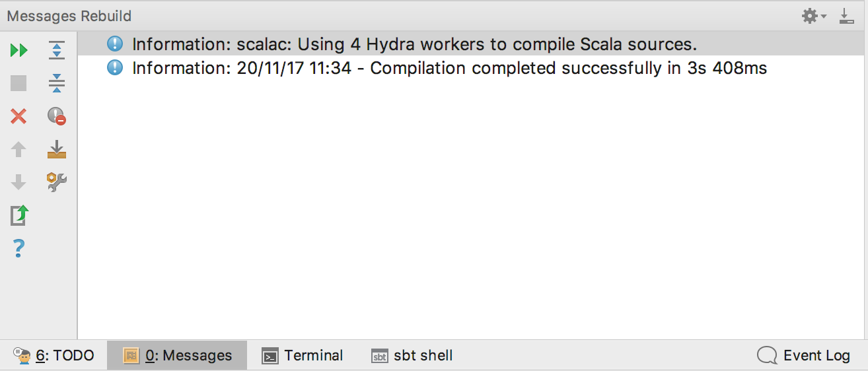Open compiler settings wrench icon
Viewport: 868px width, 371px height.
coord(57,182)
